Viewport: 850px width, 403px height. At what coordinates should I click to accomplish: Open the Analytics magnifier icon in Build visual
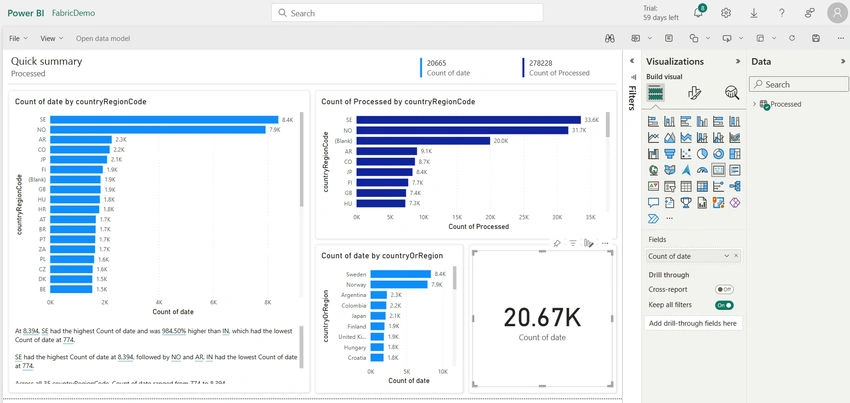pyautogui.click(x=732, y=93)
